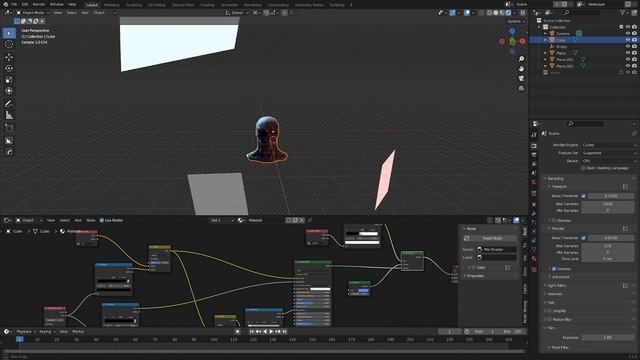This screenshot has width=640, height=360.
Task: Click the current frame marker in timeline
Action: coord(20,339)
